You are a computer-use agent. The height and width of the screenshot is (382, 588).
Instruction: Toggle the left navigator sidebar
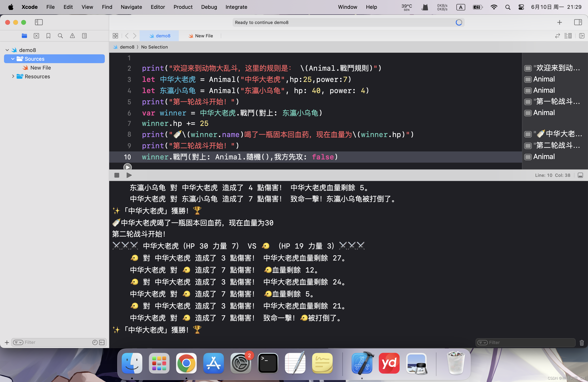39,22
